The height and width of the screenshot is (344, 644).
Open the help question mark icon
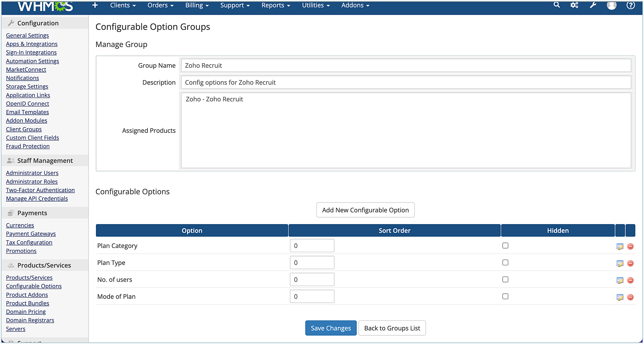click(630, 5)
